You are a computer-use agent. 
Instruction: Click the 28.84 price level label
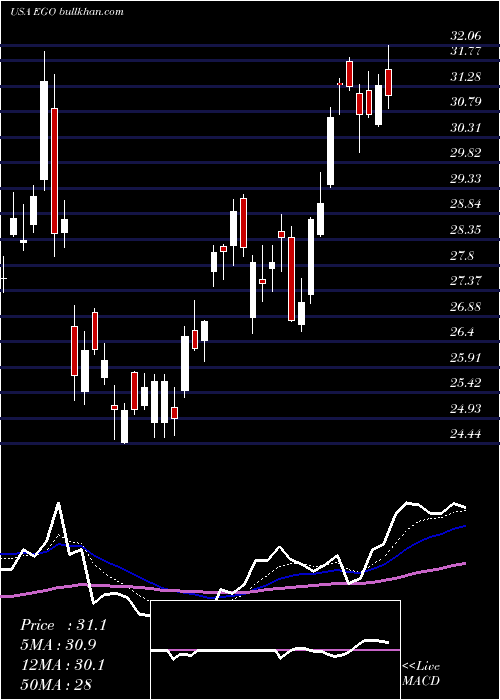(466, 204)
